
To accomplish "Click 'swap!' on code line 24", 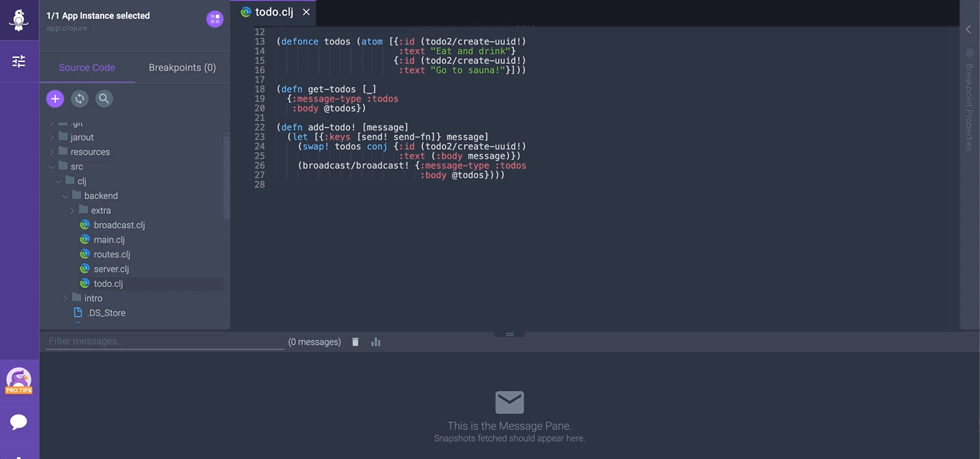I will click(316, 146).
